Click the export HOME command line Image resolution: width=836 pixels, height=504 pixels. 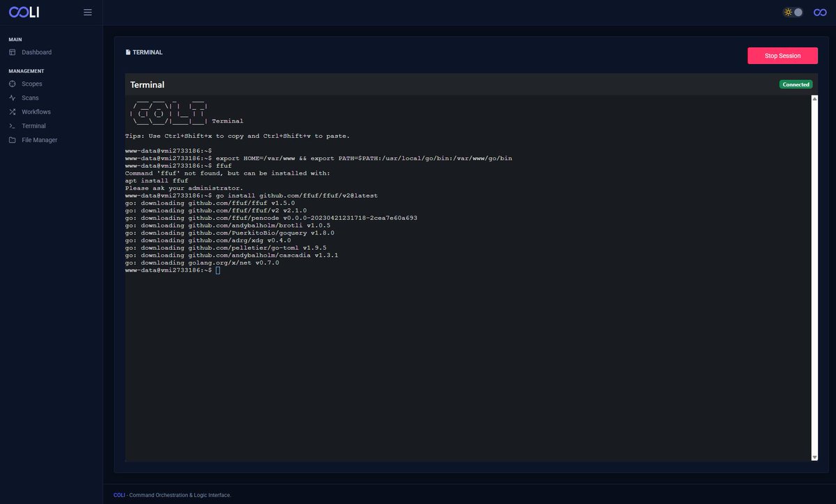tap(318, 158)
